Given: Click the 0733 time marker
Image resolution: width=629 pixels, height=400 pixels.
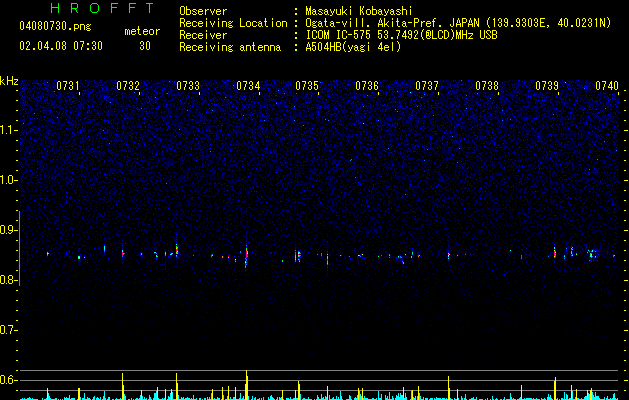Looking at the screenshot, I should [x=188, y=86].
